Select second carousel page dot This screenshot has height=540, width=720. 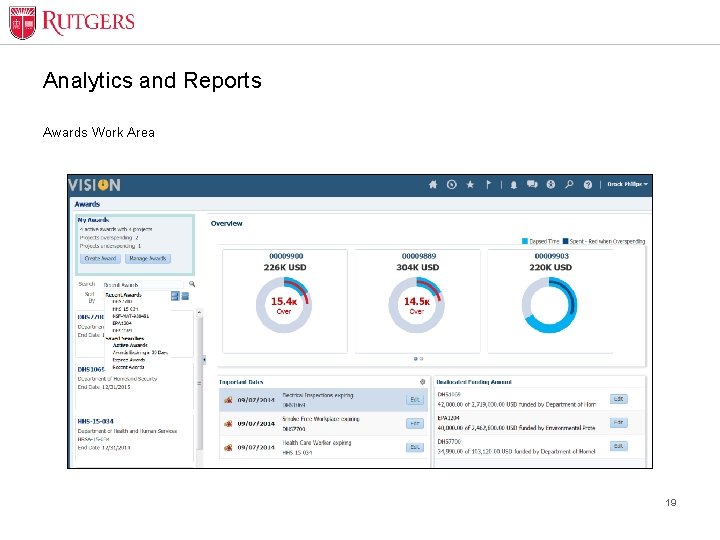[x=422, y=359]
